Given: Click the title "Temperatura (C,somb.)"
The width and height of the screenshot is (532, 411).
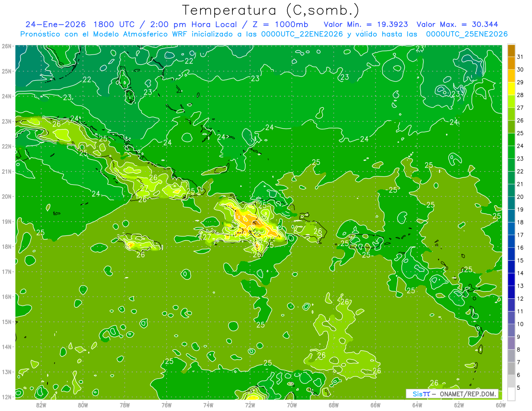Looking at the screenshot, I should (271, 10).
